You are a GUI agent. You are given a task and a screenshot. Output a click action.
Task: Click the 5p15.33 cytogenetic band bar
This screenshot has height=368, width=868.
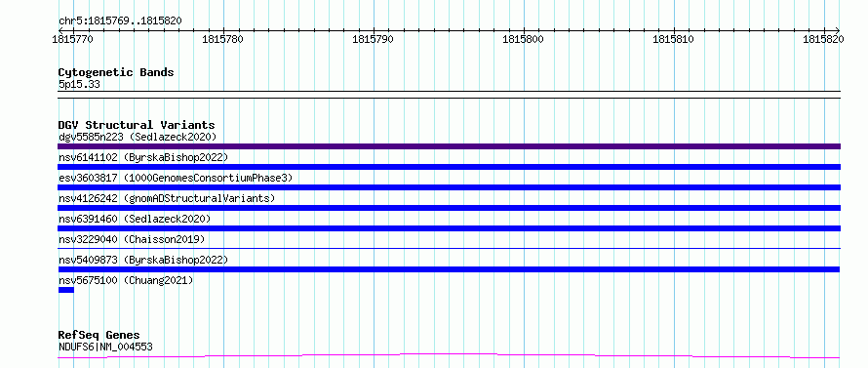(x=449, y=95)
